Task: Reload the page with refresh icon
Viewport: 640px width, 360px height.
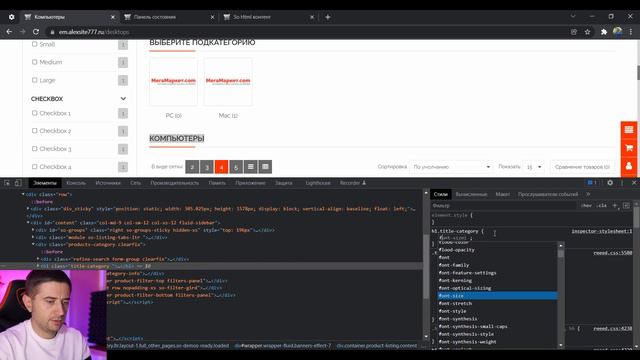Action: tap(36, 32)
